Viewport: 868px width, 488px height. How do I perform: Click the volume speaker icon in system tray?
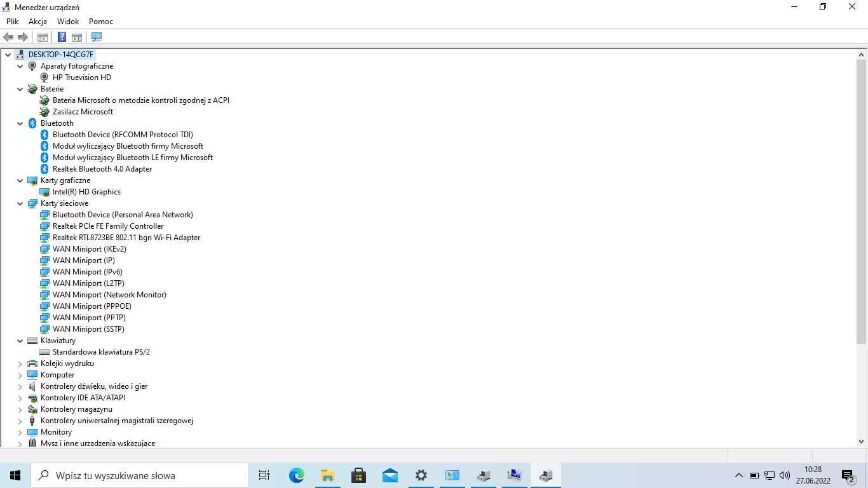[785, 475]
